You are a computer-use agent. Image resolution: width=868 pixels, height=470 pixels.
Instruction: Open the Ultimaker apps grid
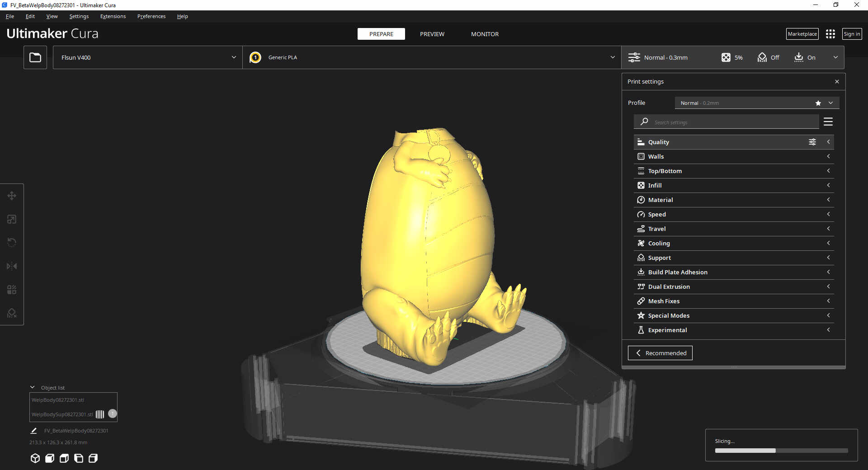pos(830,34)
